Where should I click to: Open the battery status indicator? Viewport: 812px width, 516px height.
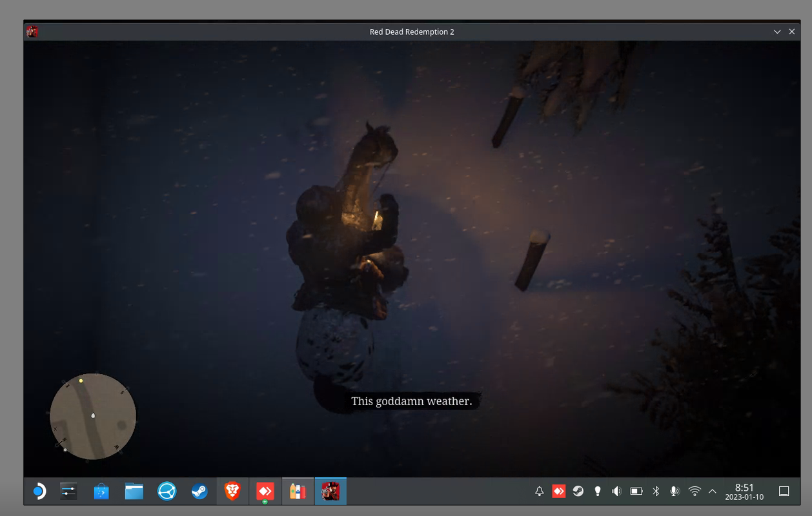tap(636, 491)
